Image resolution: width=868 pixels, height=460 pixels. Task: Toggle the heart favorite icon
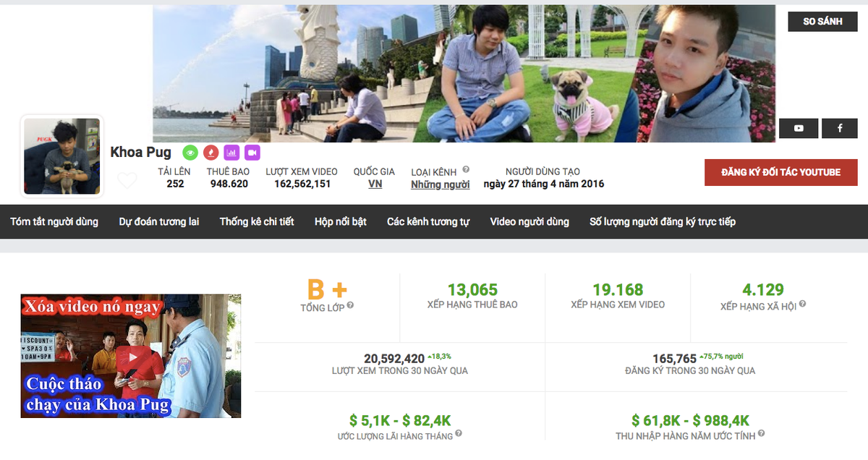pyautogui.click(x=127, y=179)
